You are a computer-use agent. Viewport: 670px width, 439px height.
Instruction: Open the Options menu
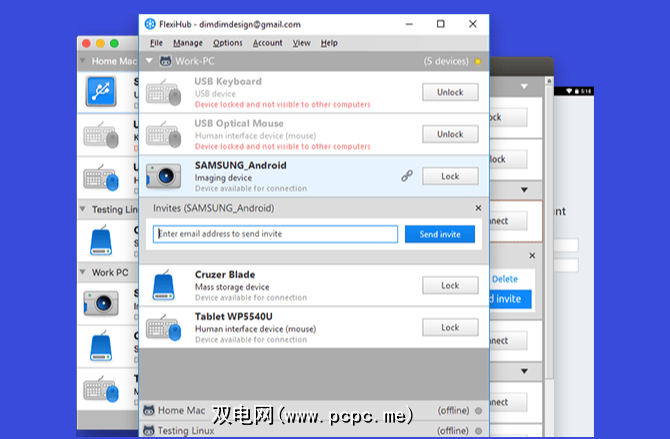pos(227,43)
